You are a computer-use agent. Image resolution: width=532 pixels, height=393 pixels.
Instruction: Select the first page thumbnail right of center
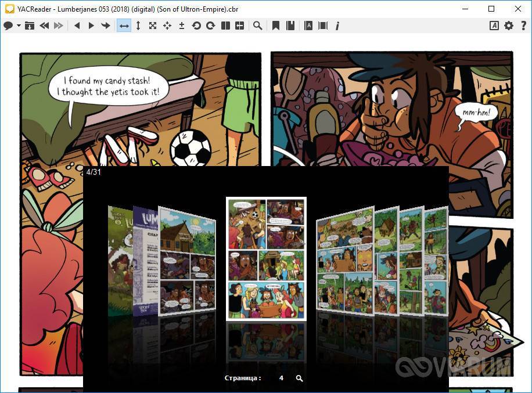click(x=345, y=260)
